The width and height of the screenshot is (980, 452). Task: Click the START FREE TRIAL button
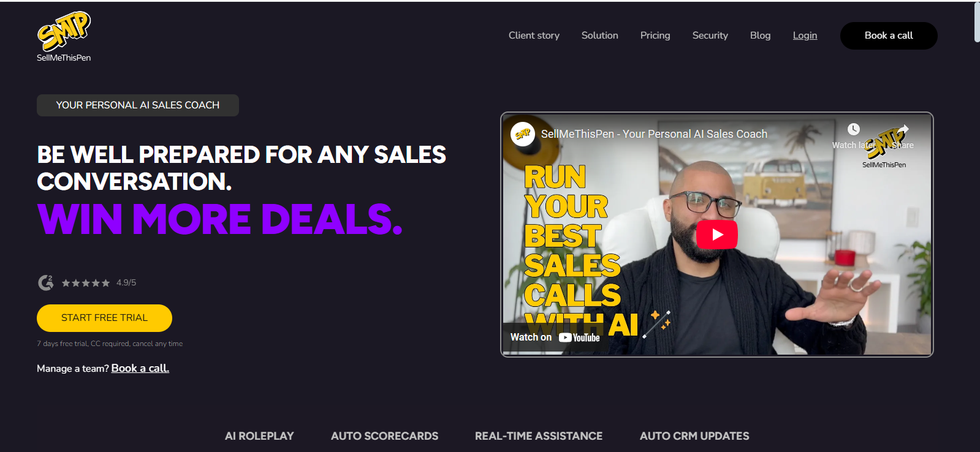tap(104, 318)
